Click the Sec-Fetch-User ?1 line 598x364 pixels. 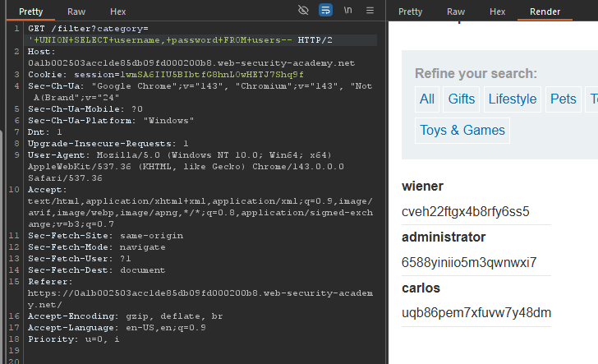[80, 259]
